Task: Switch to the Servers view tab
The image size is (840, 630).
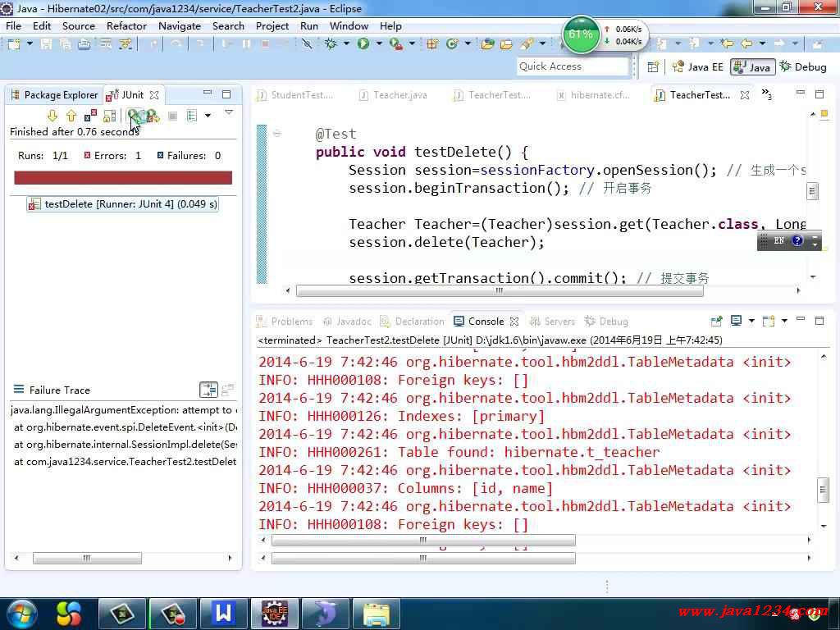Action: (x=552, y=322)
